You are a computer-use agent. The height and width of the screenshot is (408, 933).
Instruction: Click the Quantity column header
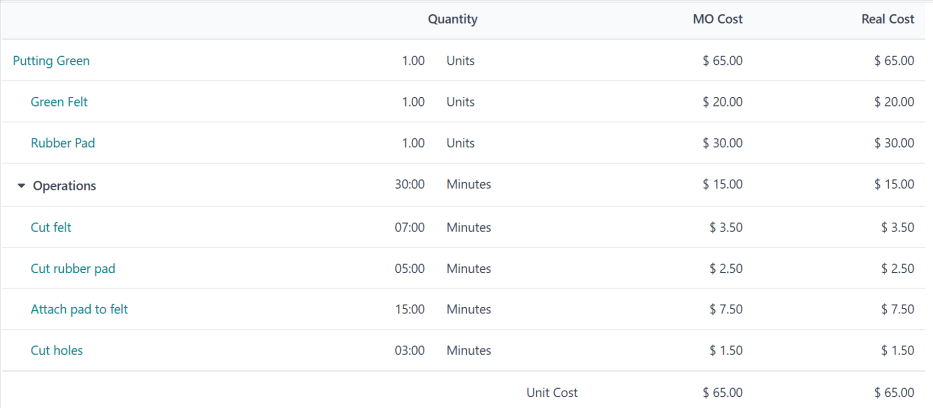click(x=452, y=19)
